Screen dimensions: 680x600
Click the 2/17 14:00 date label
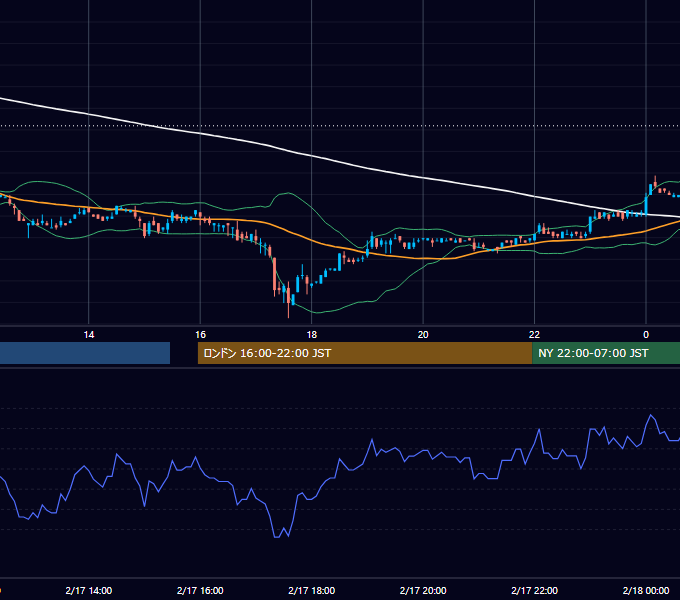click(88, 590)
